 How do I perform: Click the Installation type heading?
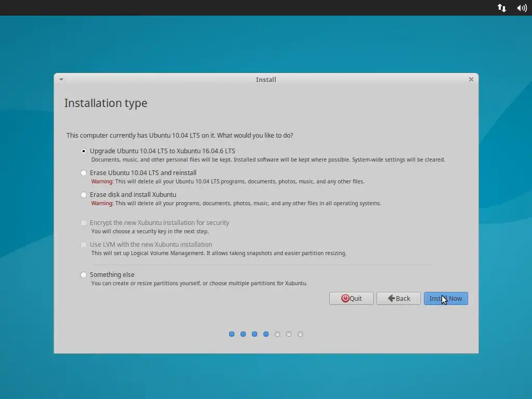click(106, 103)
